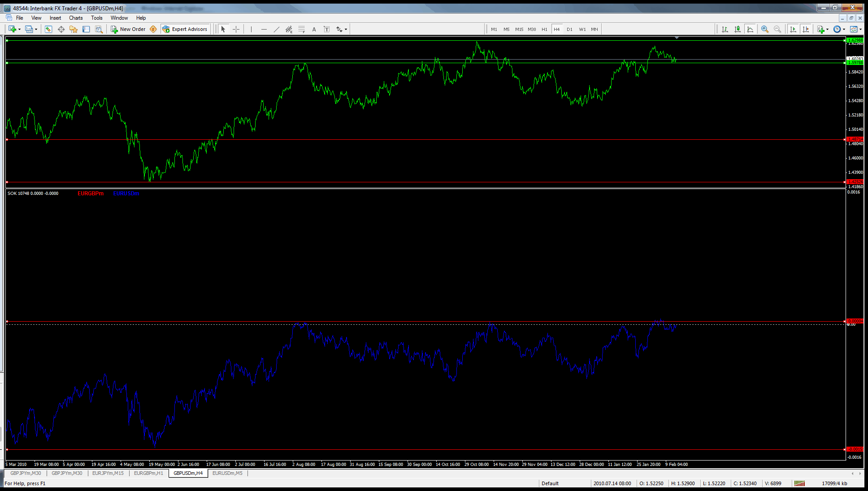The image size is (868, 491).
Task: Expand the periodicity dropdown arrow
Action: (844, 30)
